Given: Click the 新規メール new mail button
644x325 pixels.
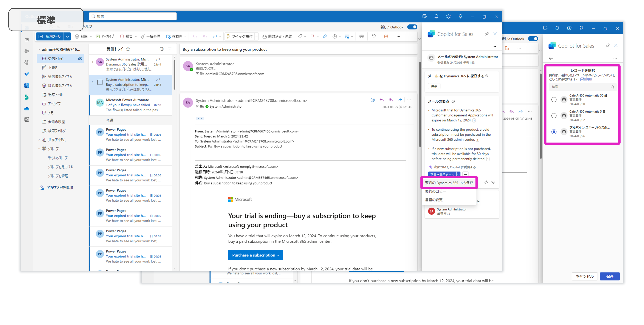Looking at the screenshot, I should click(50, 36).
